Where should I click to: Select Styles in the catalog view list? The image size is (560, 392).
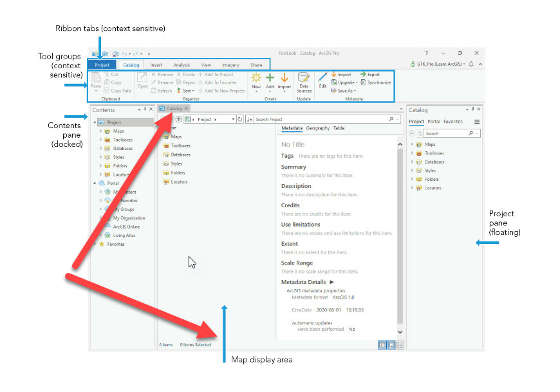pos(176,164)
